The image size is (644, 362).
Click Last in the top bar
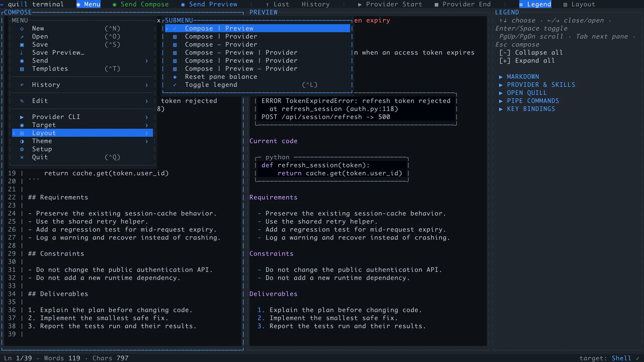coord(277,4)
